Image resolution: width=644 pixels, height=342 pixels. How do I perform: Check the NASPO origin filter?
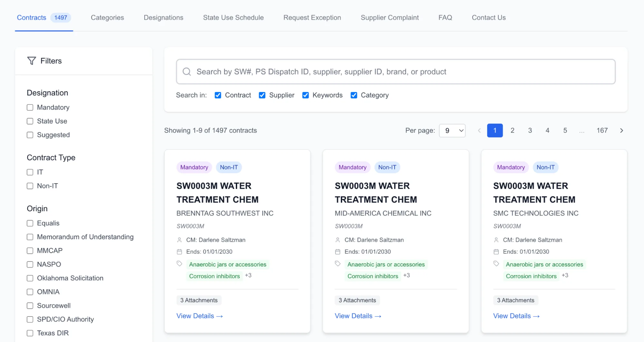tap(30, 264)
